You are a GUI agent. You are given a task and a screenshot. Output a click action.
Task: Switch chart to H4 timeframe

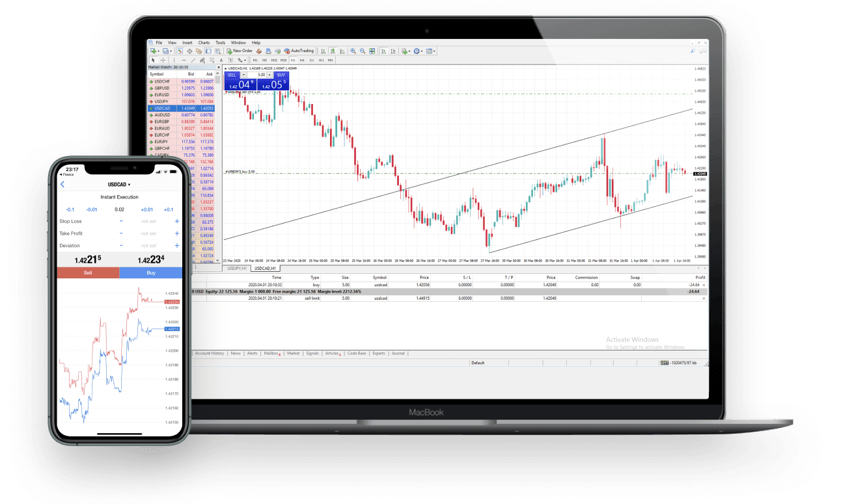pos(302,60)
